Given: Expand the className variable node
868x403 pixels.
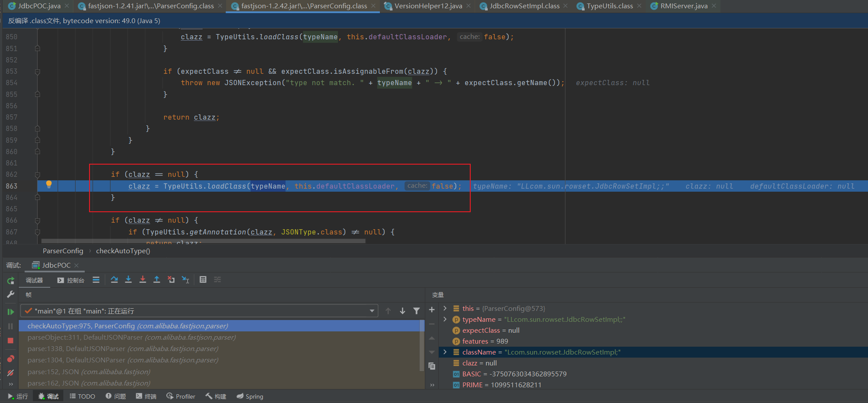Looking at the screenshot, I should pyautogui.click(x=445, y=352).
